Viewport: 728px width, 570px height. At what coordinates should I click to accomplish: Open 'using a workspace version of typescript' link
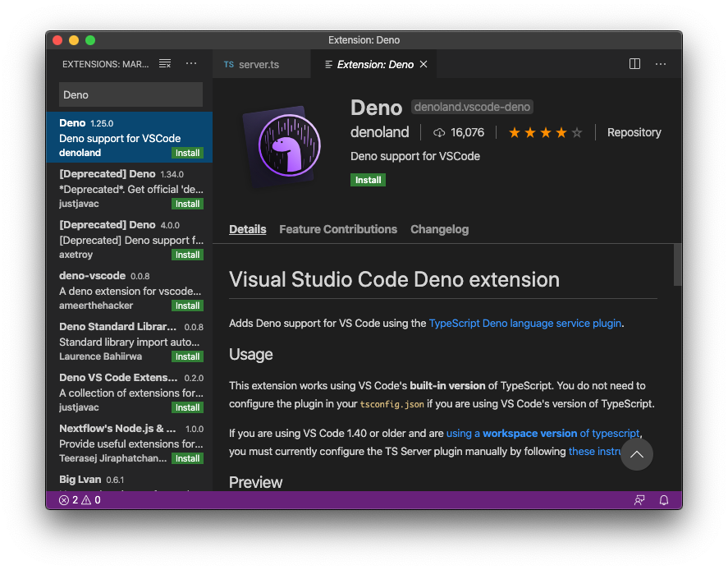pos(543,433)
